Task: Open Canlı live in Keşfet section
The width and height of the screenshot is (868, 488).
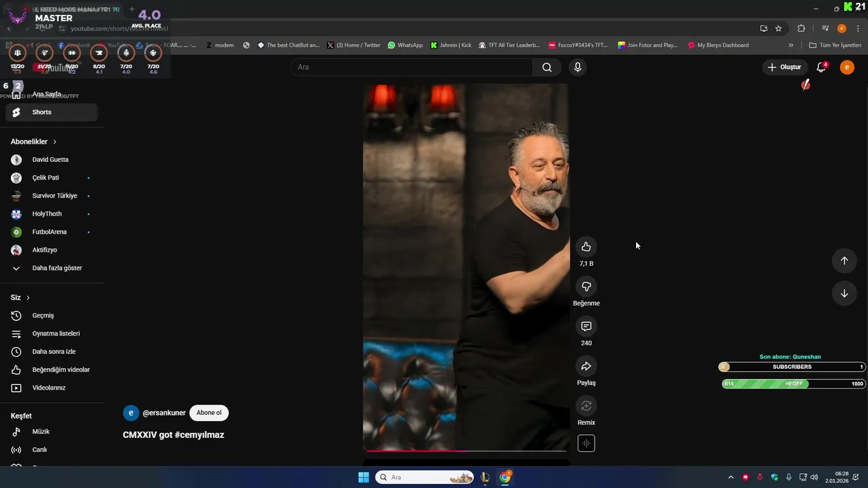Action: coord(52,450)
